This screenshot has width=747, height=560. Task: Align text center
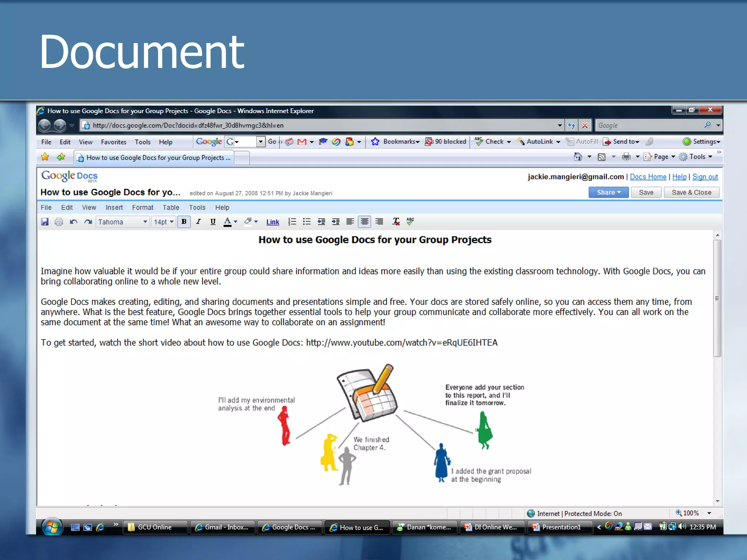tap(365, 222)
